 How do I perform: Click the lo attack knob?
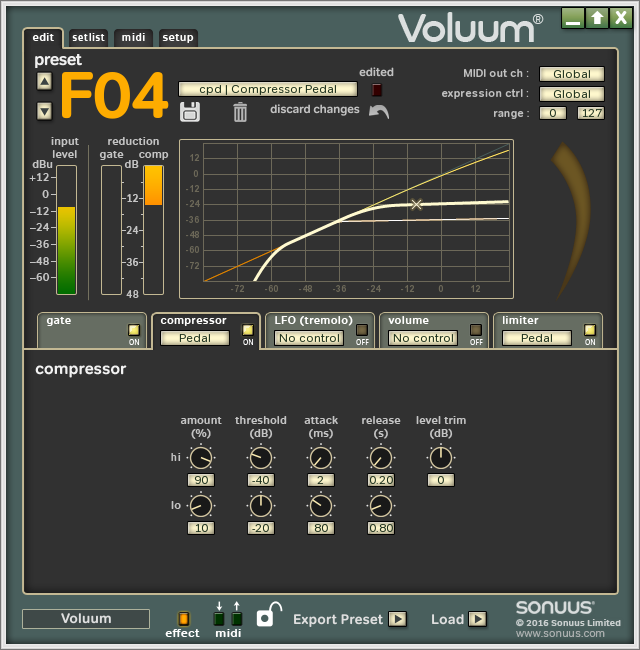321,506
